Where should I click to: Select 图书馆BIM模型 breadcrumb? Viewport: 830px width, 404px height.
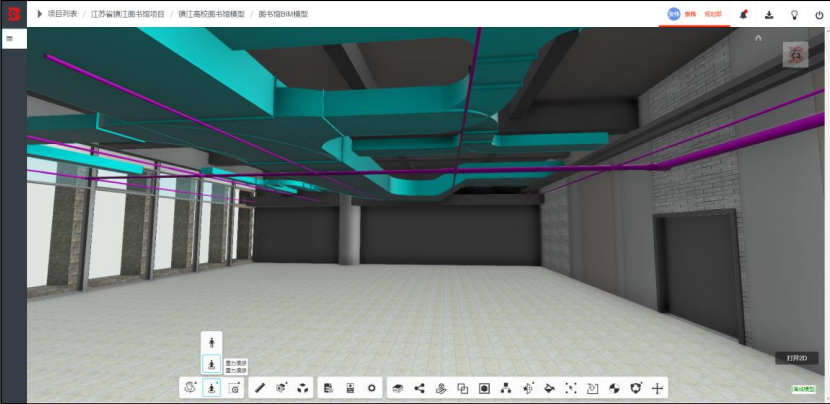tap(283, 14)
